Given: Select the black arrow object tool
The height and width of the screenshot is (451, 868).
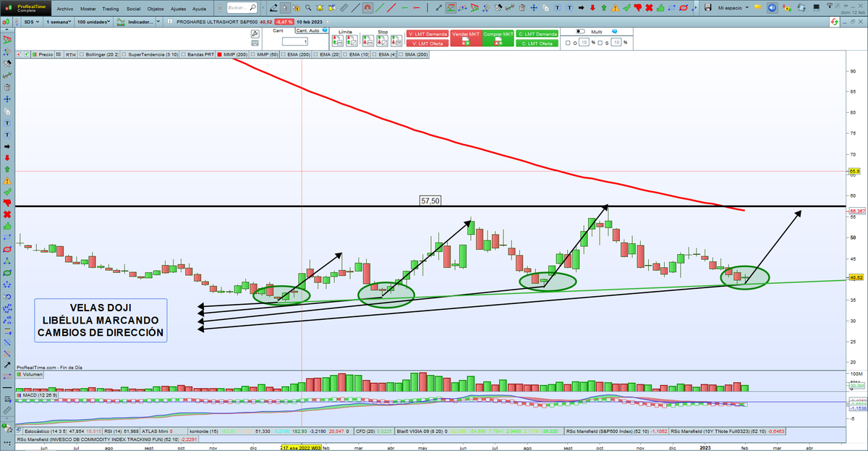Looking at the screenshot, I should 582,7.
